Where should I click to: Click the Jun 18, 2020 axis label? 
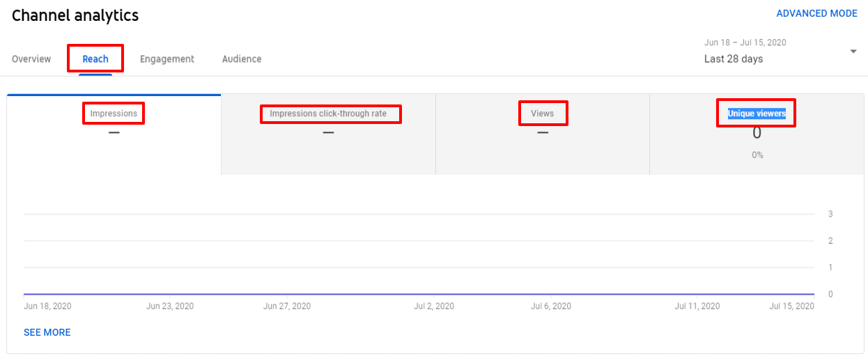pos(47,306)
